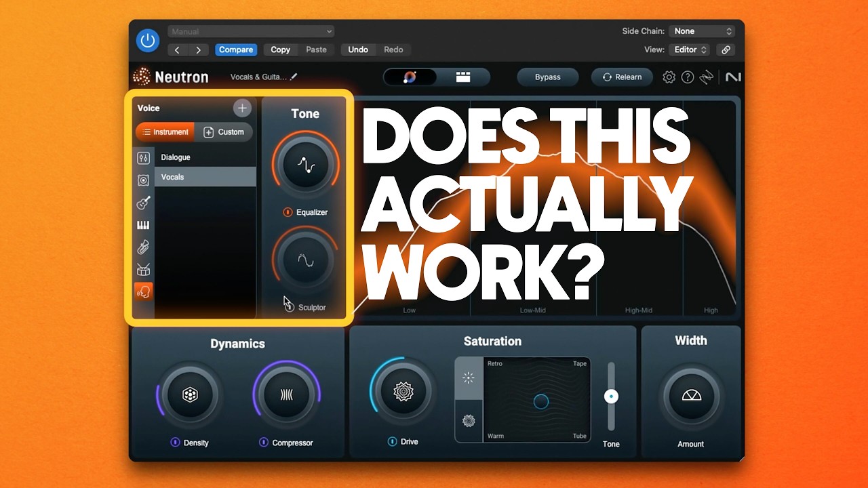Click the Equalizer tone knob

pos(305,165)
